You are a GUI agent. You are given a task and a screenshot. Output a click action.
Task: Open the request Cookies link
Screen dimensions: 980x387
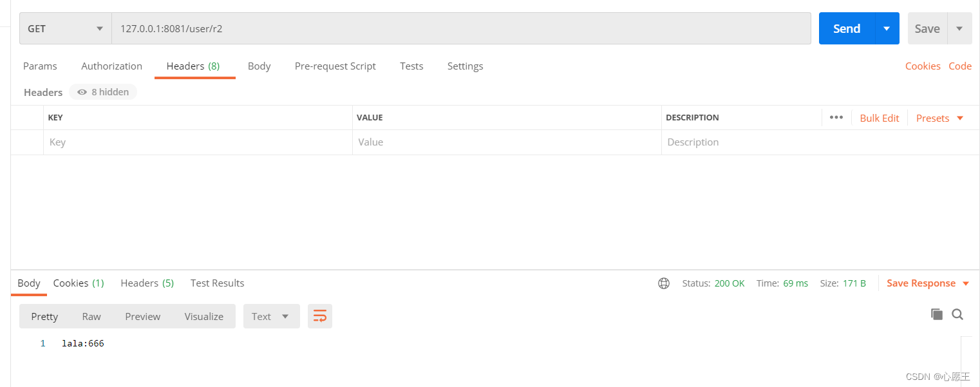pos(923,66)
